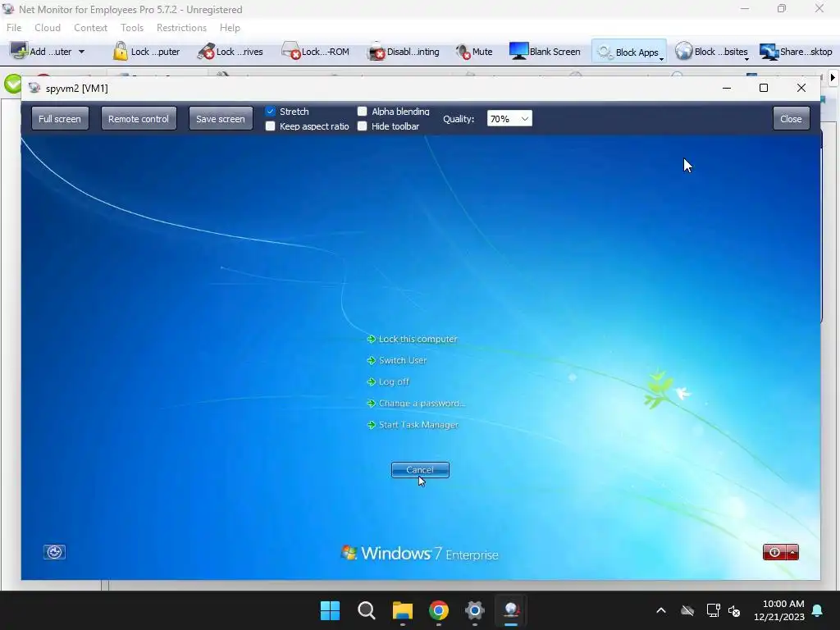Open the notification bell

click(818, 610)
